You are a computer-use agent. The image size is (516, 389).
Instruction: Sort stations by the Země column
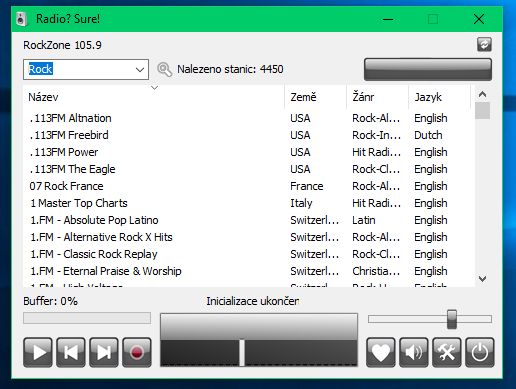click(x=315, y=97)
